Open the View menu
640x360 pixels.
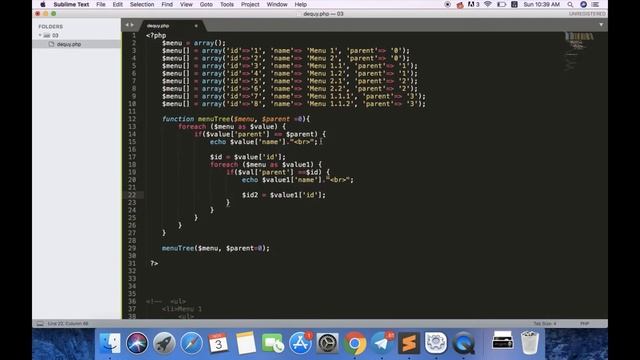(186, 4)
